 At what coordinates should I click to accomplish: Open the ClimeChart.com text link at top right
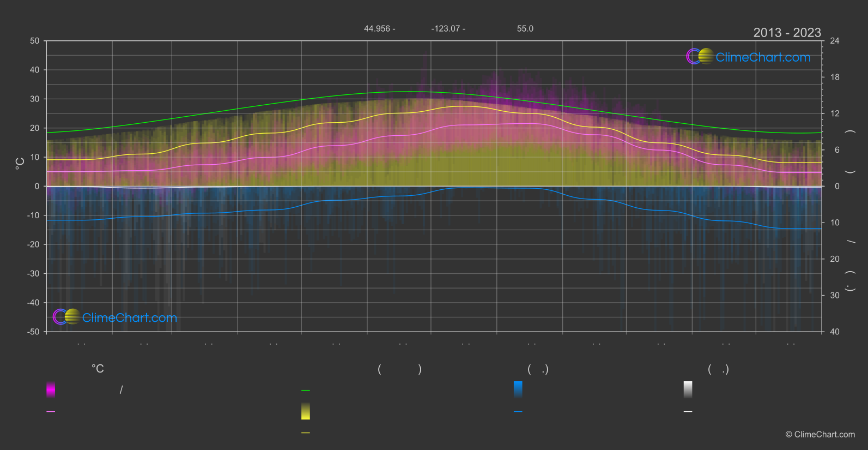763,57
